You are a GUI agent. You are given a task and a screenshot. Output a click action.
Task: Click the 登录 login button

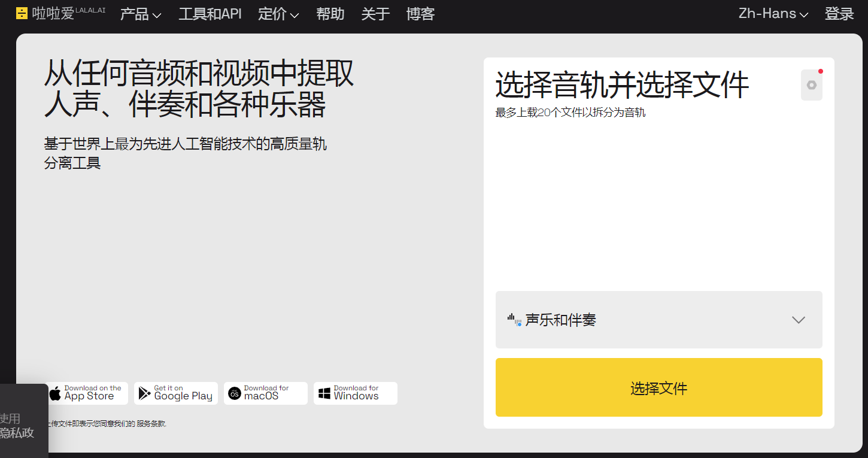click(839, 14)
